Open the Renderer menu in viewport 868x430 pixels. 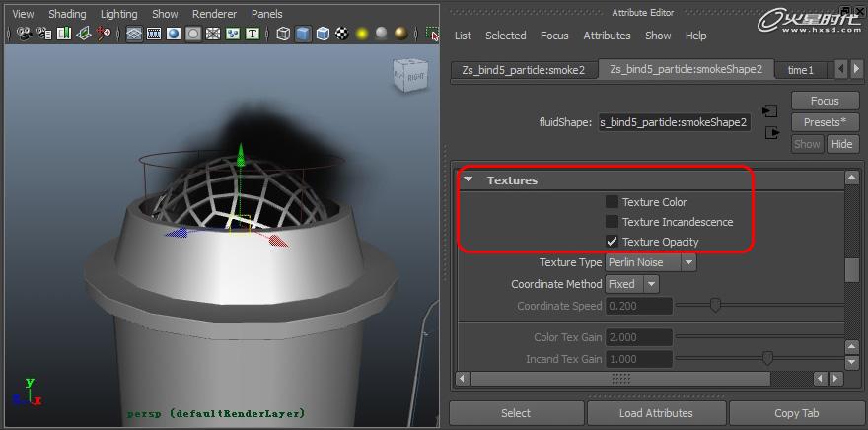tap(214, 14)
